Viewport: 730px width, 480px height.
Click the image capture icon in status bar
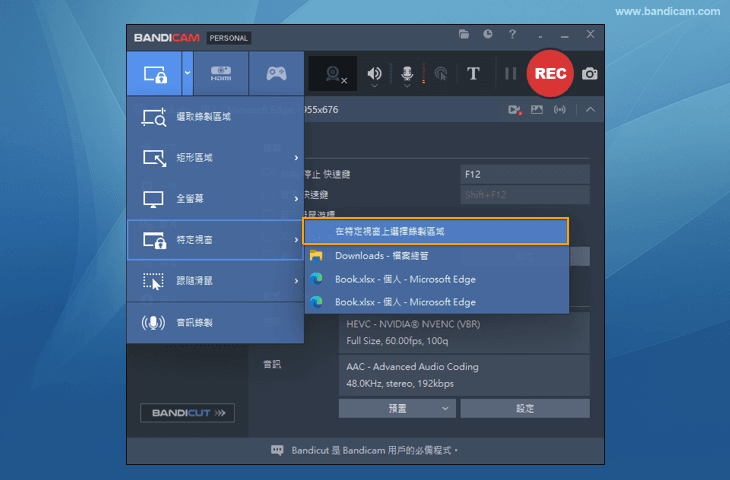[537, 110]
